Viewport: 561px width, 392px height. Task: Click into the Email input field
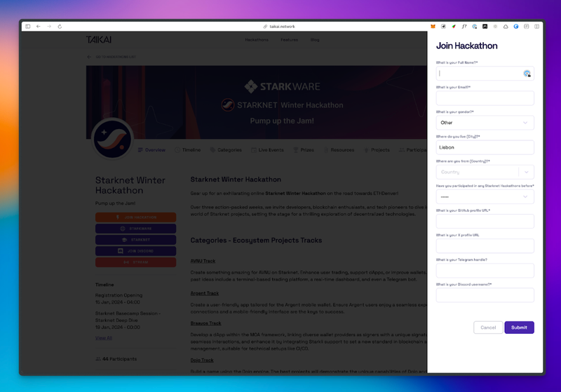click(485, 98)
